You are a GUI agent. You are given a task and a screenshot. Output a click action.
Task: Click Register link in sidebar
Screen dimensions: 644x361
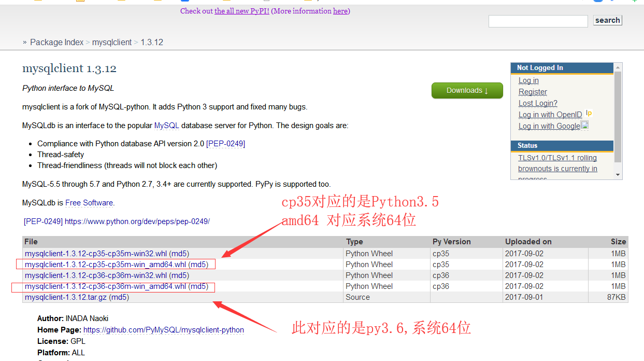533,92
